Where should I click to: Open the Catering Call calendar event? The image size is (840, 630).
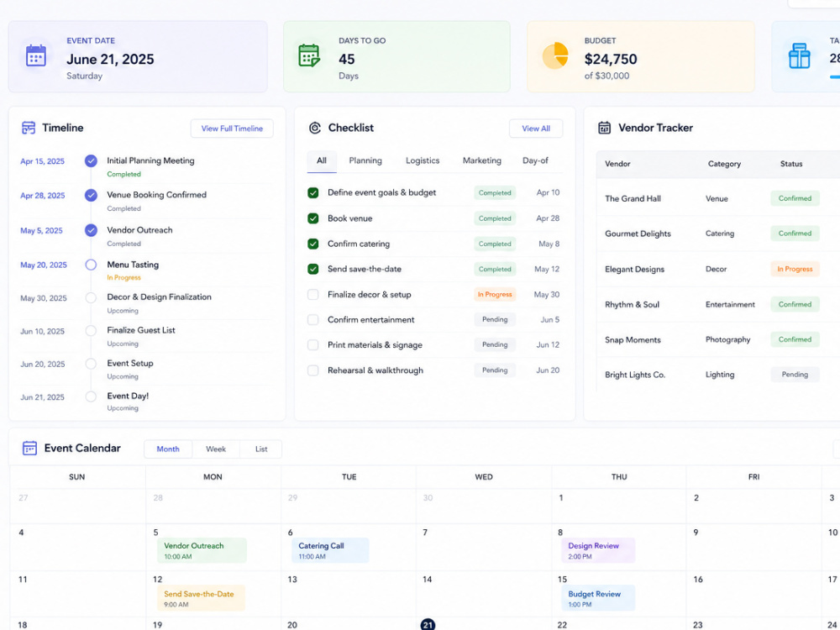click(x=330, y=550)
